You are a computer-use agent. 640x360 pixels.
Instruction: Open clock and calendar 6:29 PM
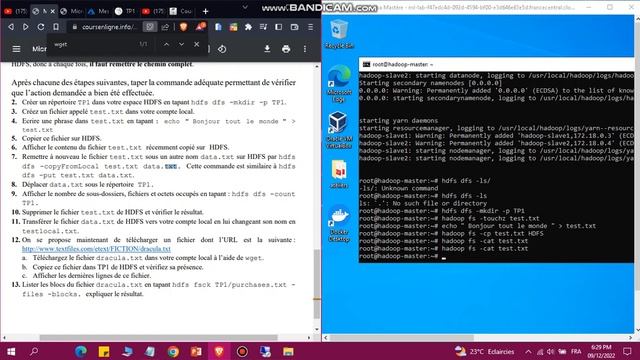point(601,351)
